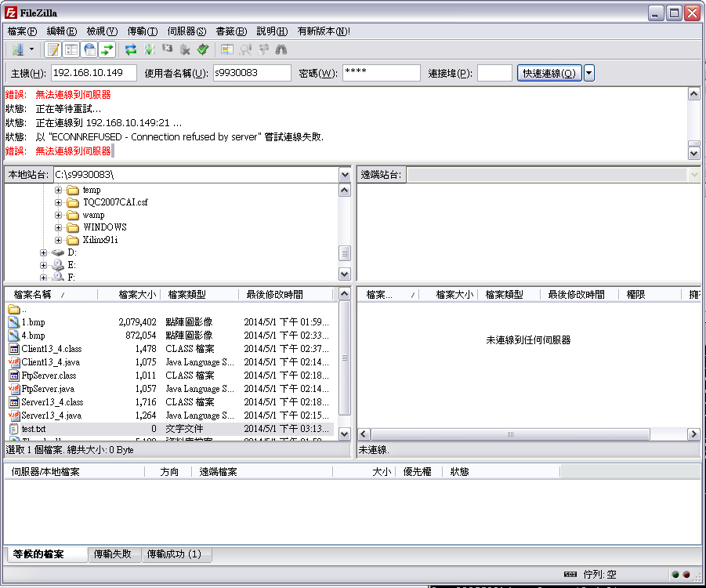Click the 密碼 password field

(382, 73)
